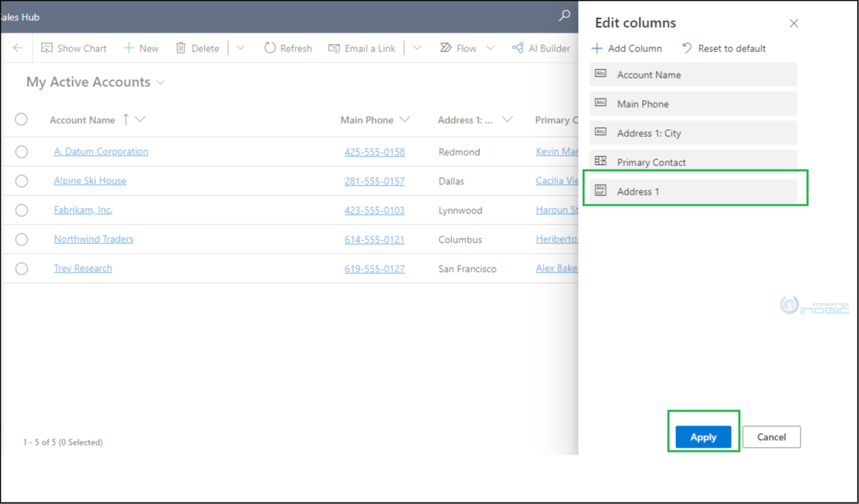Close the Edit columns panel

pyautogui.click(x=794, y=23)
